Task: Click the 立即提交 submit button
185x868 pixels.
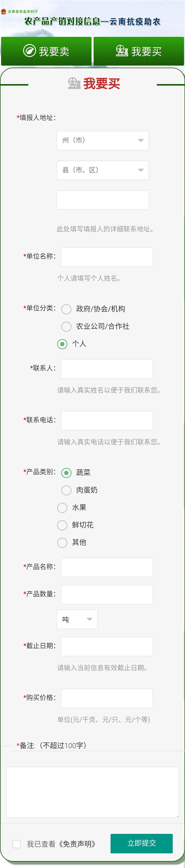Action: tap(142, 843)
